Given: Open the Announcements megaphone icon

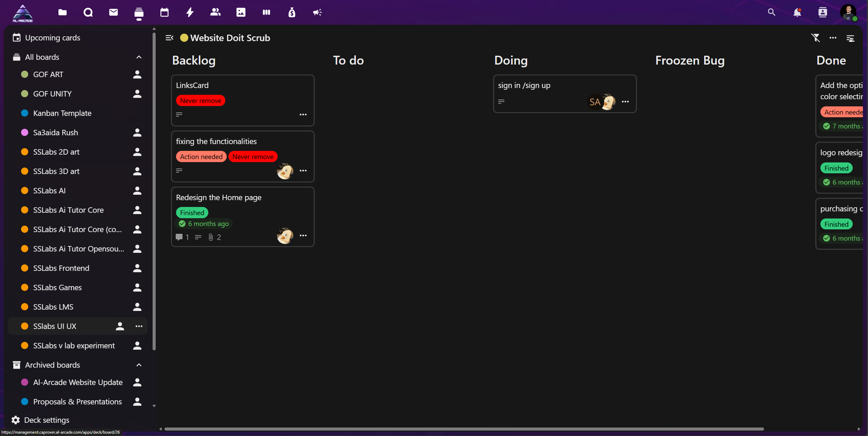Looking at the screenshot, I should pos(317,13).
